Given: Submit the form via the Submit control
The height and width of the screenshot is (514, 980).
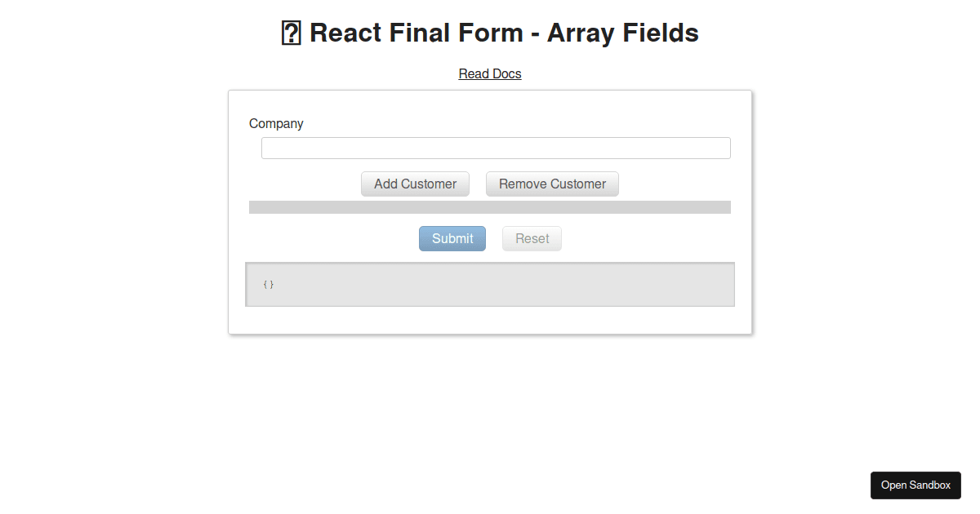Looking at the screenshot, I should 452,238.
